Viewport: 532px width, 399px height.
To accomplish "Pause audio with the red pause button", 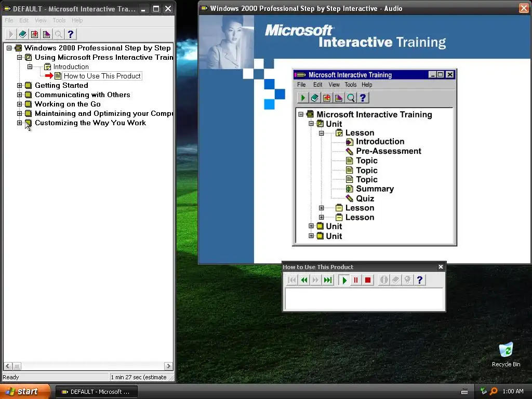I will tap(356, 280).
